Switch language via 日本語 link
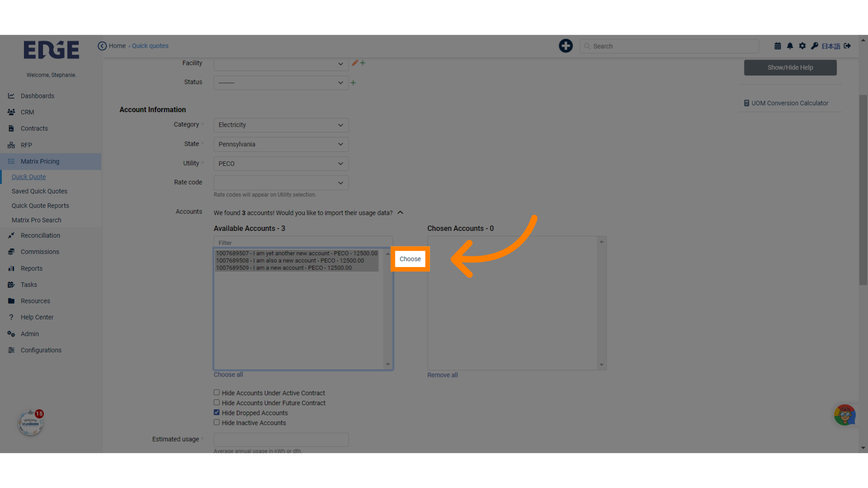Screen dimensions: 868x488 click(831, 46)
